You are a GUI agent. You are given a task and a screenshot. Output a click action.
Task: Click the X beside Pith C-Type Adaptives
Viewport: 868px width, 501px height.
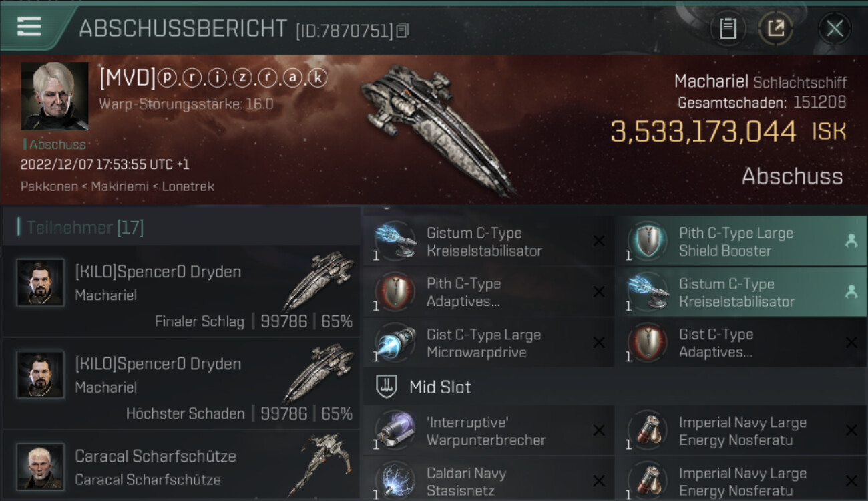[599, 292]
